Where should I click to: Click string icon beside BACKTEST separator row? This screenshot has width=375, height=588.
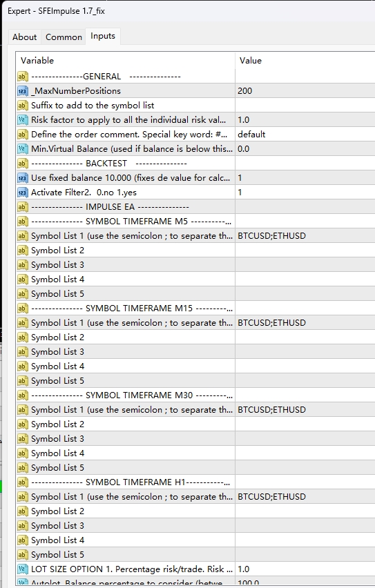(23, 164)
